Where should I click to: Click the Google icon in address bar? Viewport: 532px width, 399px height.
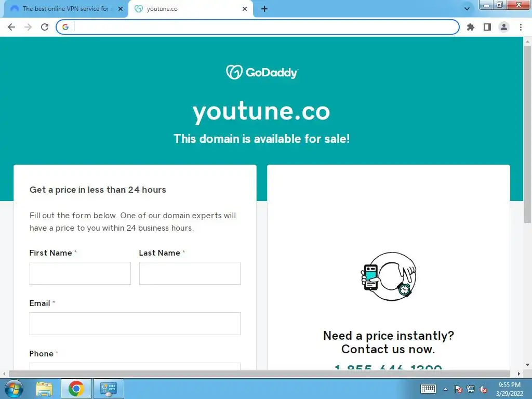click(x=65, y=27)
